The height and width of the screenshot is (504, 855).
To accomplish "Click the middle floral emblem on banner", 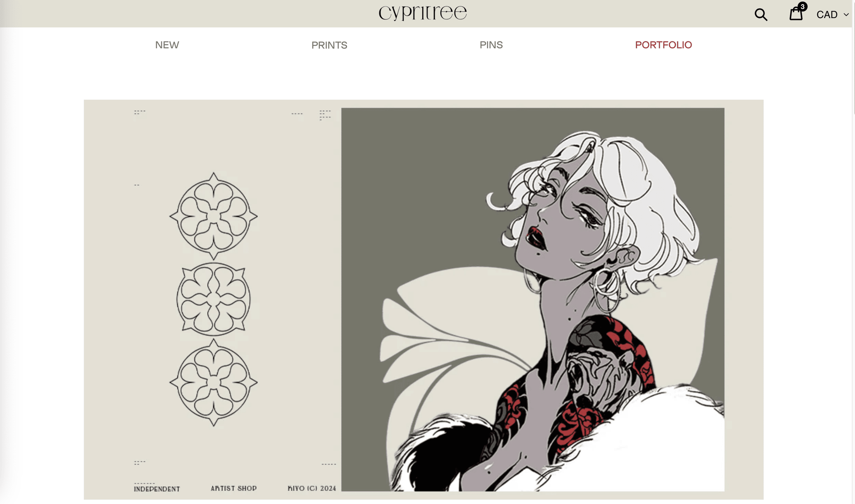I will tap(213, 299).
